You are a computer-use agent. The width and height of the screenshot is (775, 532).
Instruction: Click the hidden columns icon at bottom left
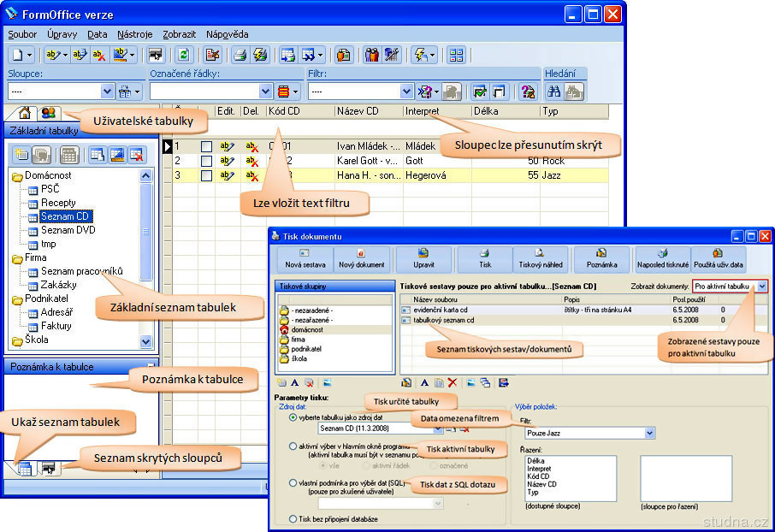point(49,467)
